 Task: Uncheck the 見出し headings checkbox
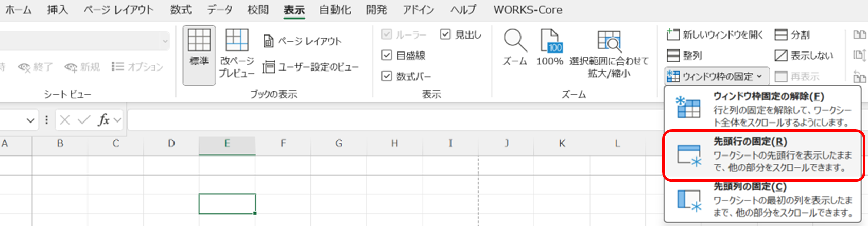pos(445,34)
